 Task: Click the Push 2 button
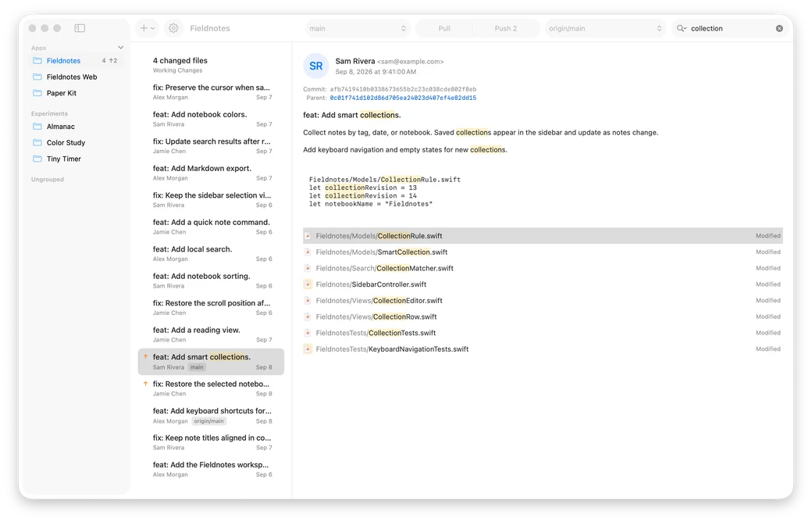coord(505,28)
